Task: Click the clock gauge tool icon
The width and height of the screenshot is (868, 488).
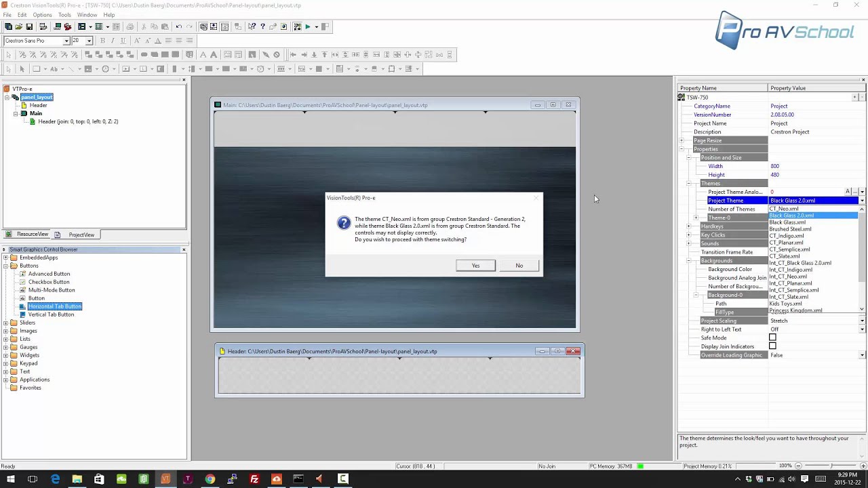Action: pyautogui.click(x=106, y=68)
